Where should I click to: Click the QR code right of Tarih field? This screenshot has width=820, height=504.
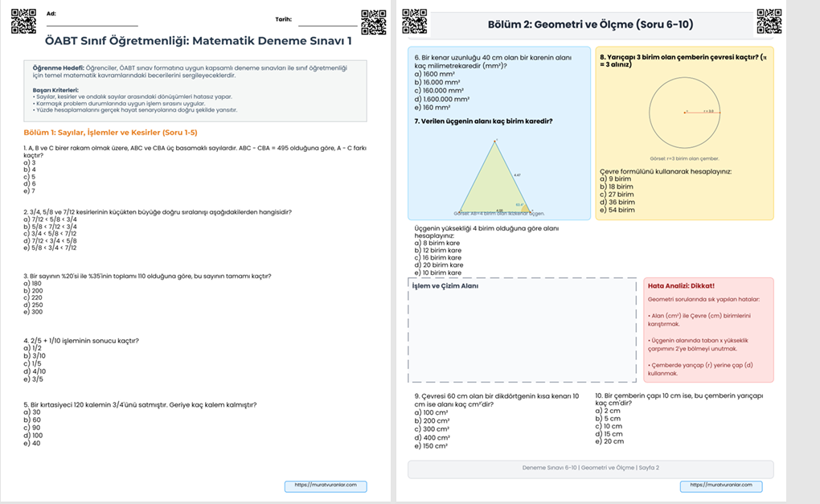(374, 22)
